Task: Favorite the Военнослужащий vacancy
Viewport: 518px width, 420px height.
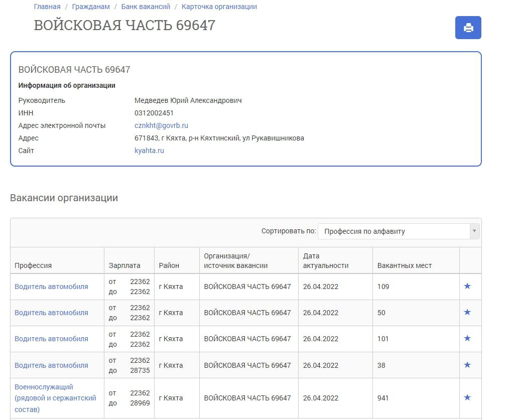Action: tap(467, 397)
